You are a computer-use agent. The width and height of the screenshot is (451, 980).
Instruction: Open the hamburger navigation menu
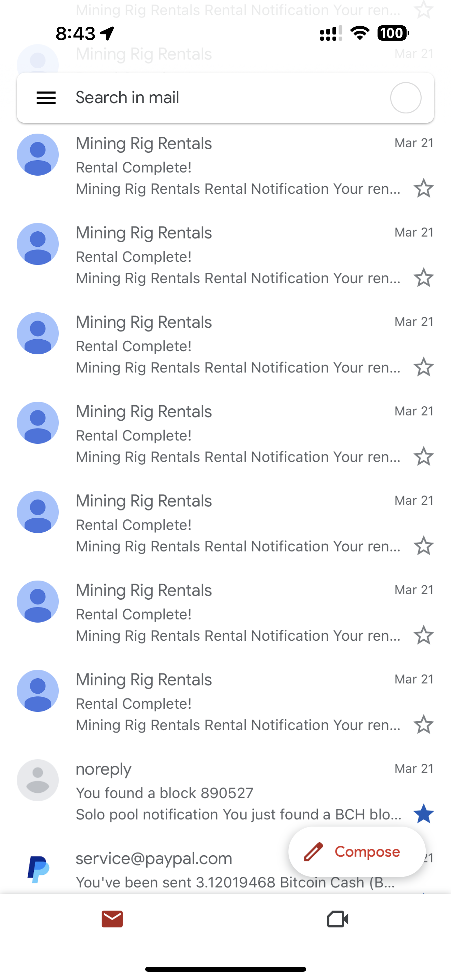point(46,98)
